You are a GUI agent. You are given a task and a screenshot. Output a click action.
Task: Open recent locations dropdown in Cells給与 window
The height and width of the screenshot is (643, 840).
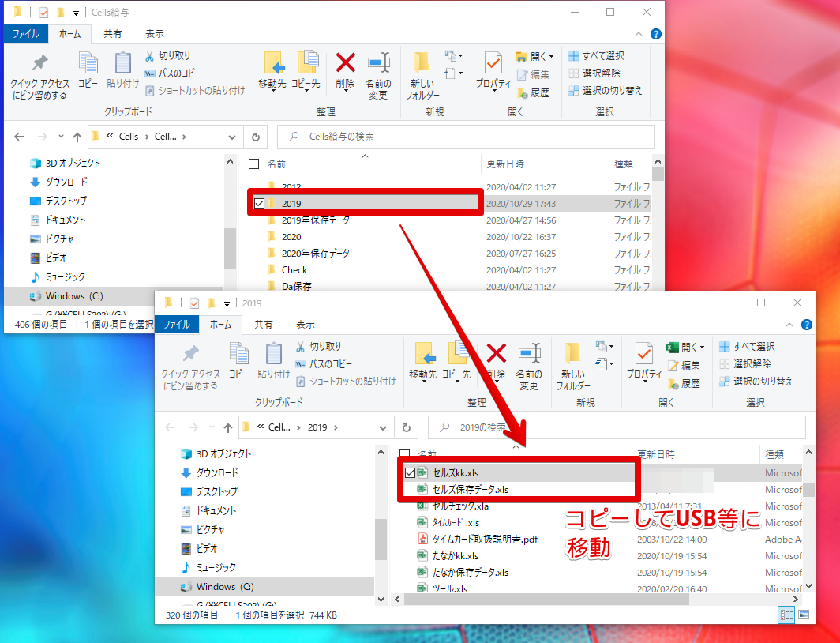(x=61, y=137)
